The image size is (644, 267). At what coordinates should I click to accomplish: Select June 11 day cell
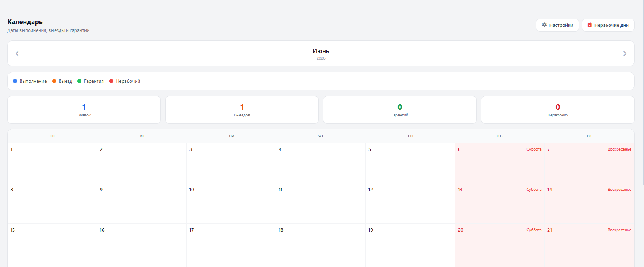coord(321,204)
